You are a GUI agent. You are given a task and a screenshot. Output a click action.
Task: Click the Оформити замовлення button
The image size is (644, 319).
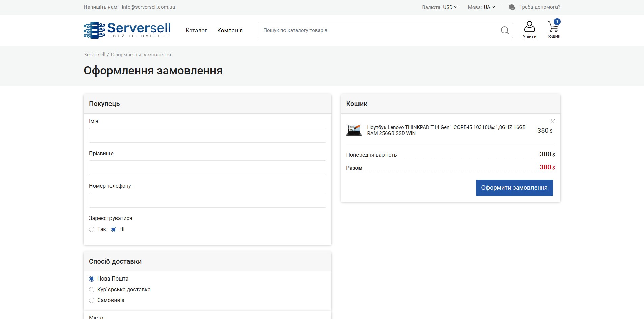click(514, 188)
